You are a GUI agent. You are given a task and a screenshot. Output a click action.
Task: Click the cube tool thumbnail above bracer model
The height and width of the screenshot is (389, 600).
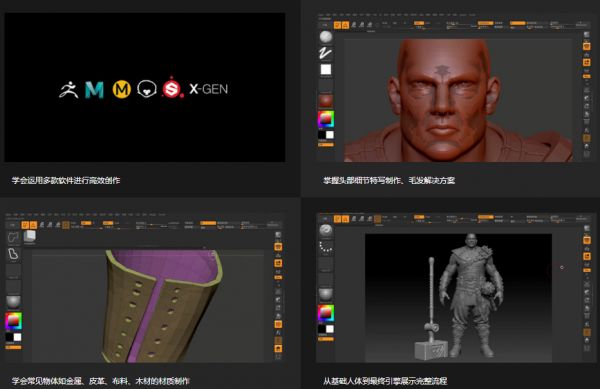coord(30,237)
